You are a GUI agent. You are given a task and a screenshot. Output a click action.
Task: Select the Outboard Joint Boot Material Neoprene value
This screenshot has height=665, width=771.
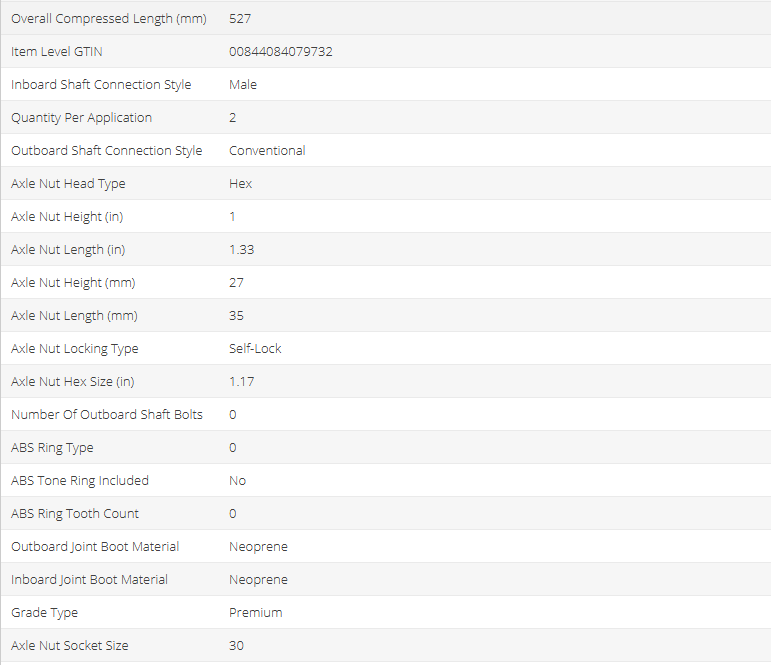[x=258, y=547]
